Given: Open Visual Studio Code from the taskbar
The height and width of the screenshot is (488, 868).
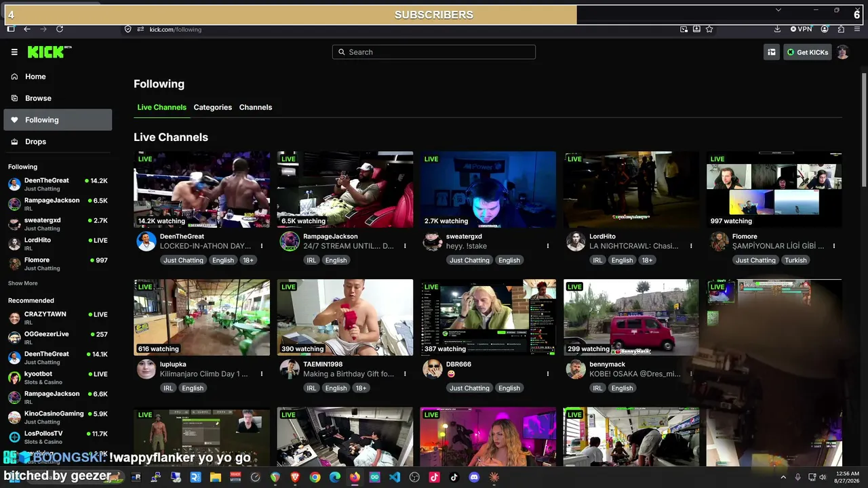Looking at the screenshot, I should tap(395, 477).
